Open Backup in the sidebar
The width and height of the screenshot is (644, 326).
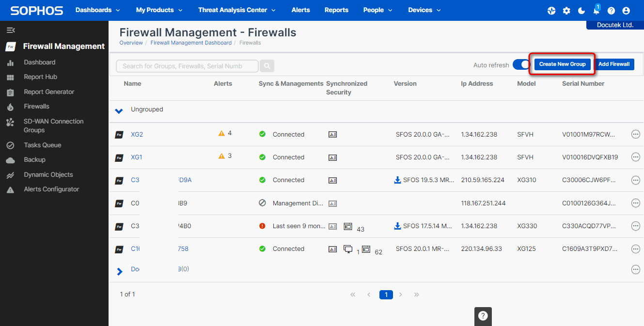[35, 160]
